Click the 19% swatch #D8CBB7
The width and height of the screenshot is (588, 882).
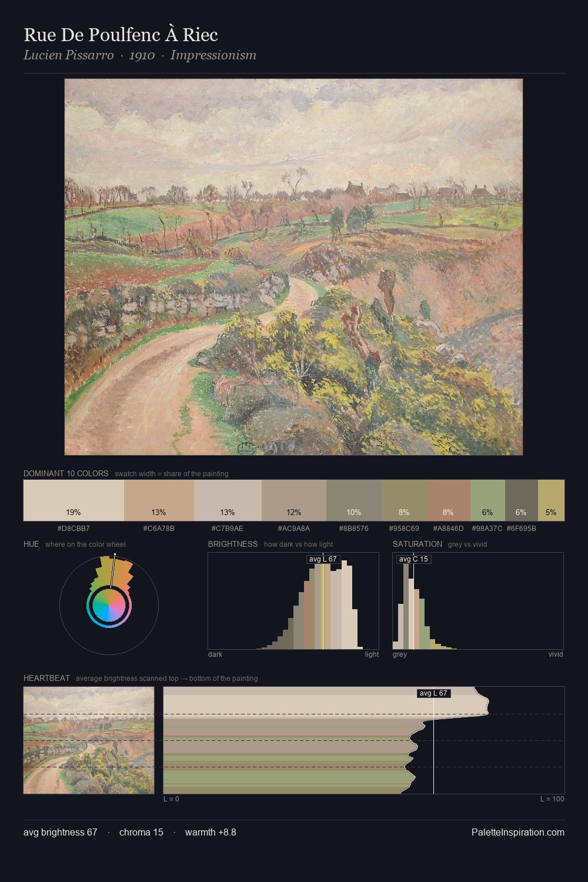tap(73, 500)
